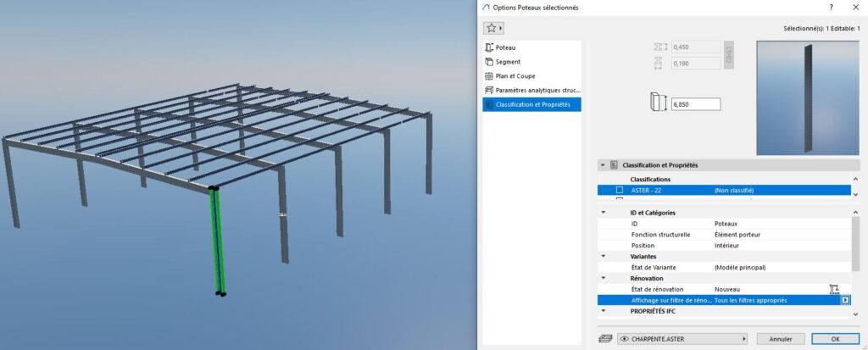Image resolution: width=868 pixels, height=350 pixels.
Task: Collapse the Classification et Propriétés panel
Action: [x=602, y=165]
